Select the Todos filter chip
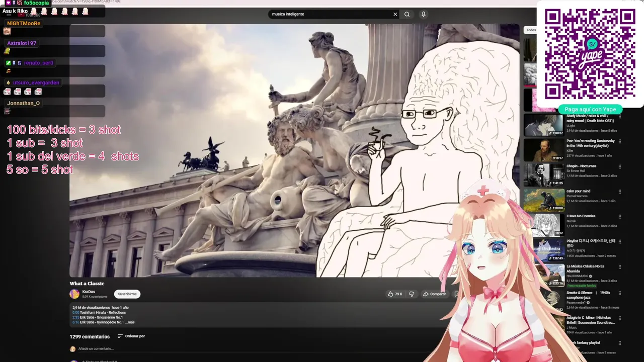 531,30
